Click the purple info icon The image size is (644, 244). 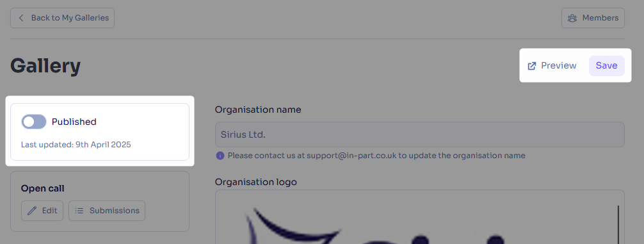pos(220,156)
